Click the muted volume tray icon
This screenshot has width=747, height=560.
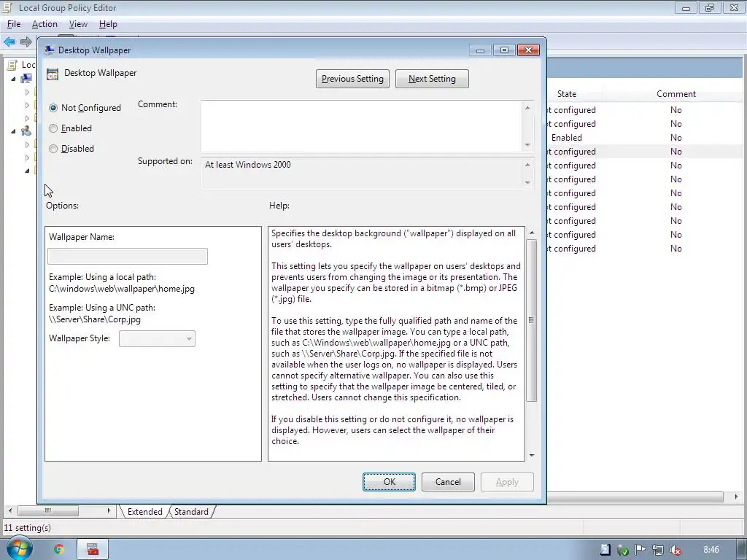pyautogui.click(x=675, y=550)
